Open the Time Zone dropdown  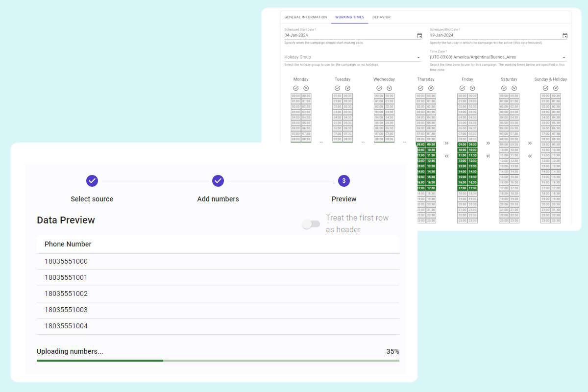563,57
